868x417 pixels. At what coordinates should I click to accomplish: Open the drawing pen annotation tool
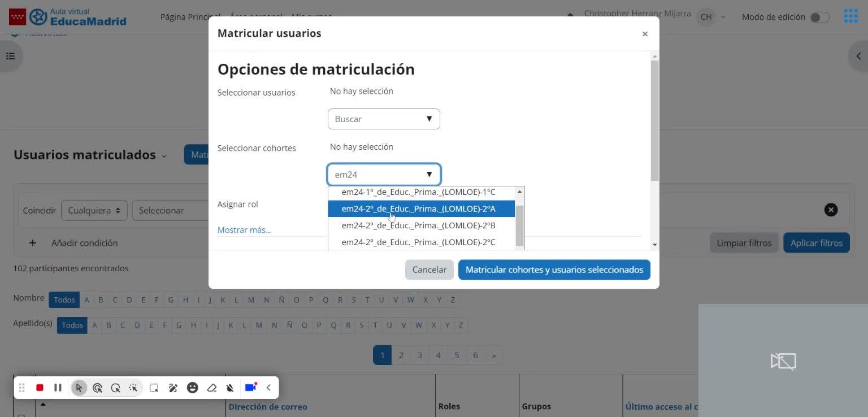point(173,388)
